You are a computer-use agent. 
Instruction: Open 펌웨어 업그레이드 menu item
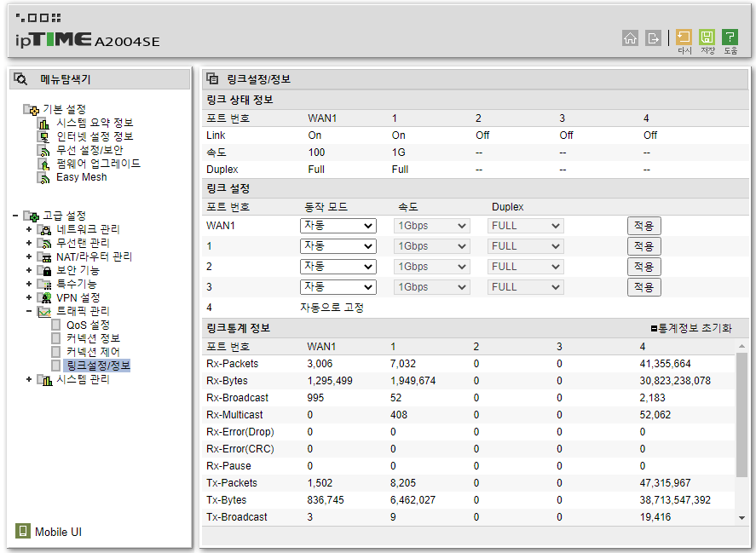98,164
